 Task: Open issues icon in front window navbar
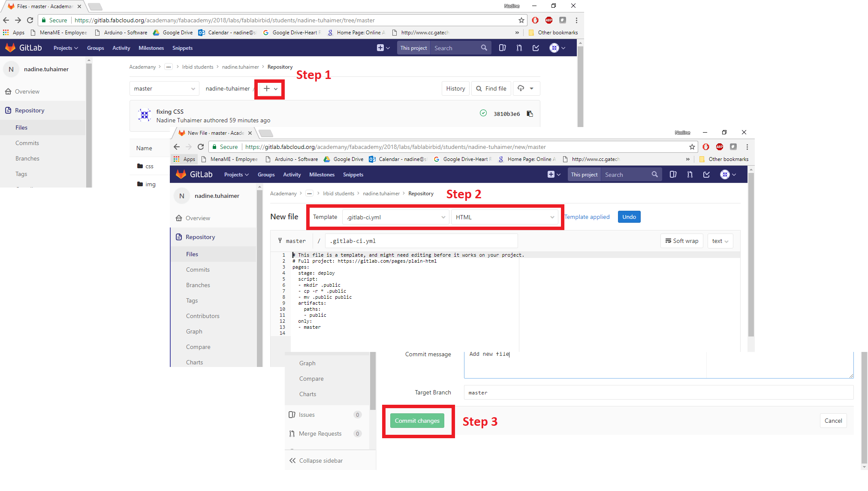[x=673, y=175]
